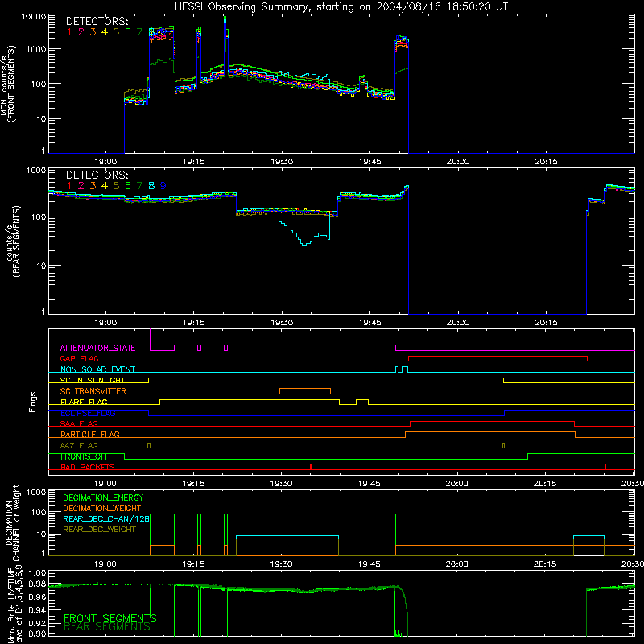Click the HESSI Observing Summary plot title

click(x=341, y=6)
